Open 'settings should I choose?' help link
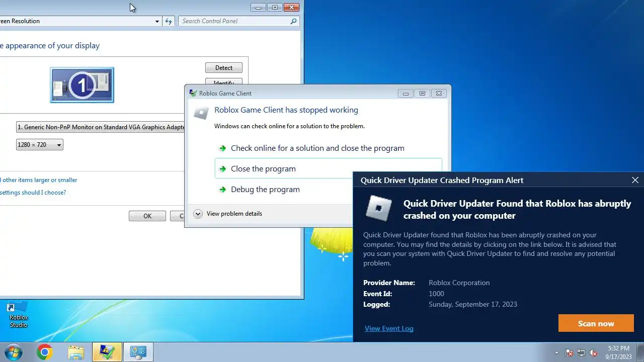Screen dimensions: 644x362 coord(33,193)
